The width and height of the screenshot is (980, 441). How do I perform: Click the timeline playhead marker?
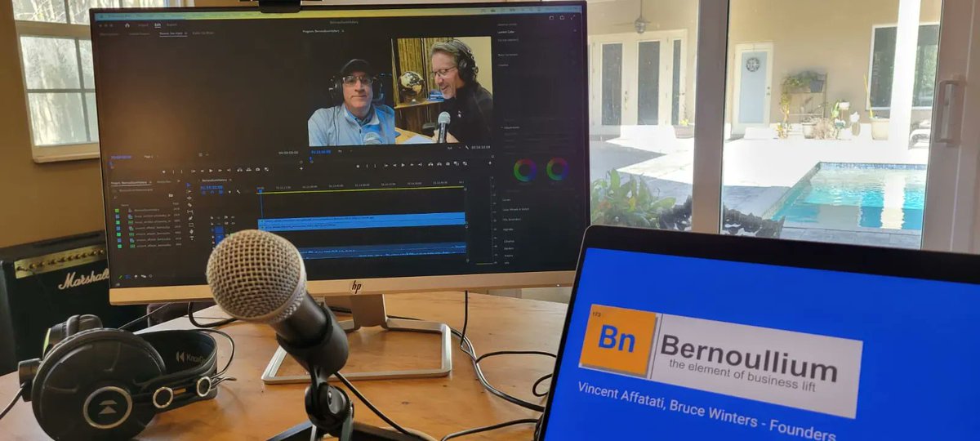(x=260, y=190)
